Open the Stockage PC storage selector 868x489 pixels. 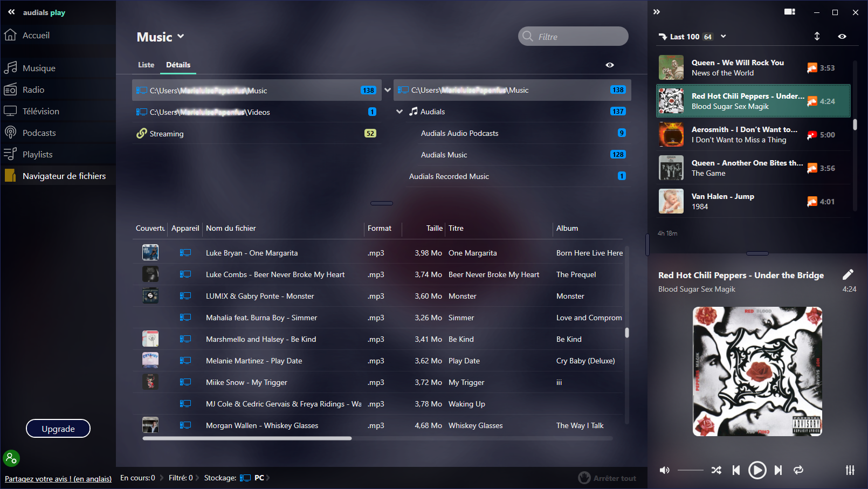coord(254,478)
